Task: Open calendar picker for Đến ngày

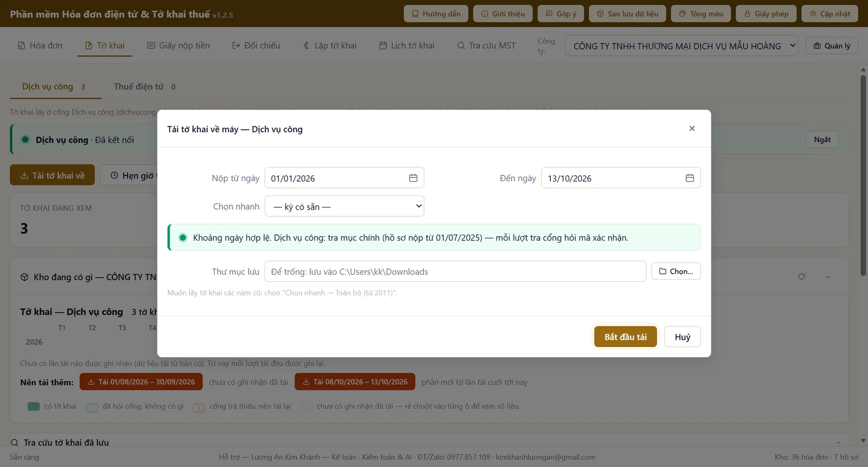Action: (x=690, y=178)
